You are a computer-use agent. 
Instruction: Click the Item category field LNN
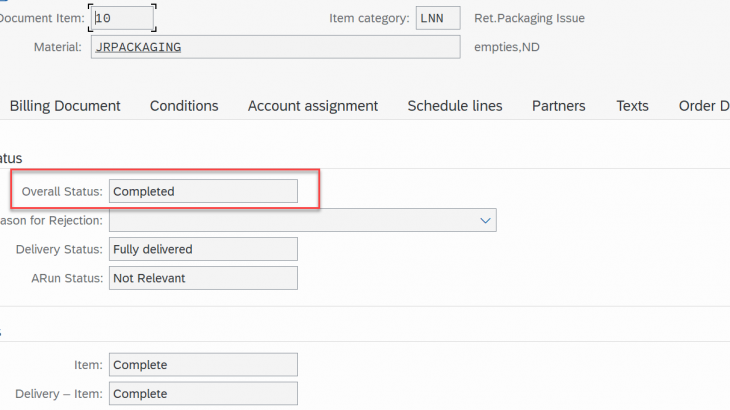tap(438, 18)
